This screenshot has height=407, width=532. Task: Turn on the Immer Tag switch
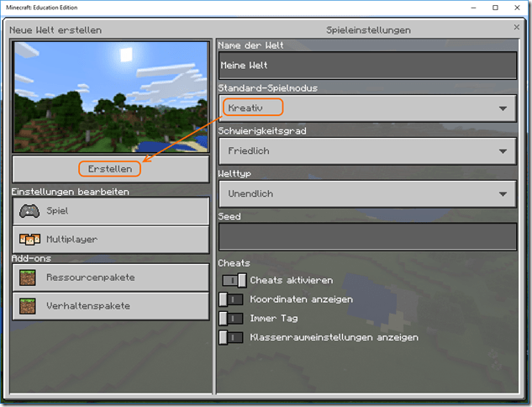230,319
